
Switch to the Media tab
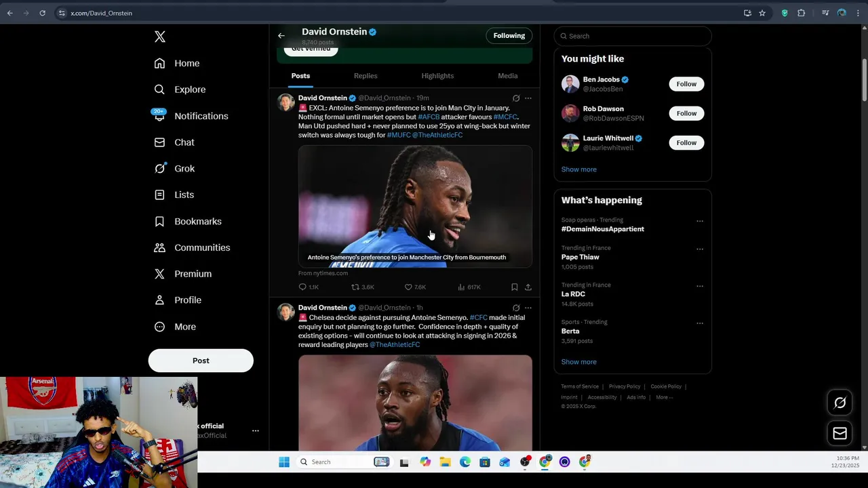coord(508,76)
